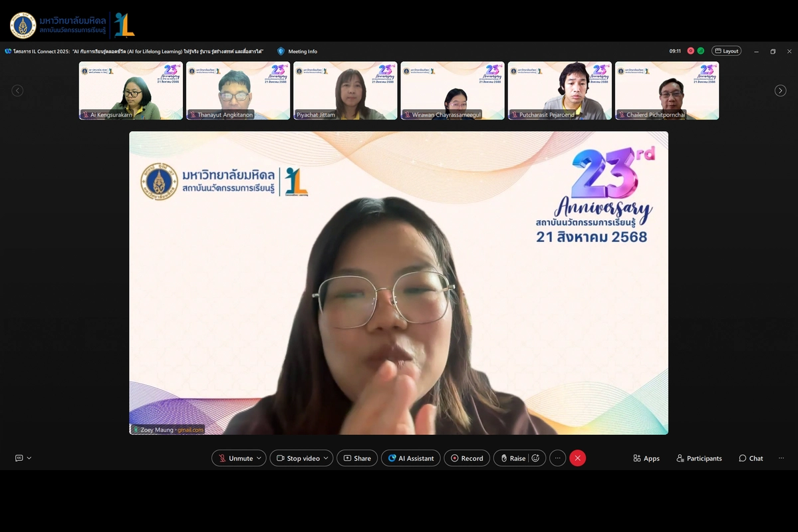
Task: Click the red recording indicator icon
Action: [x=690, y=51]
